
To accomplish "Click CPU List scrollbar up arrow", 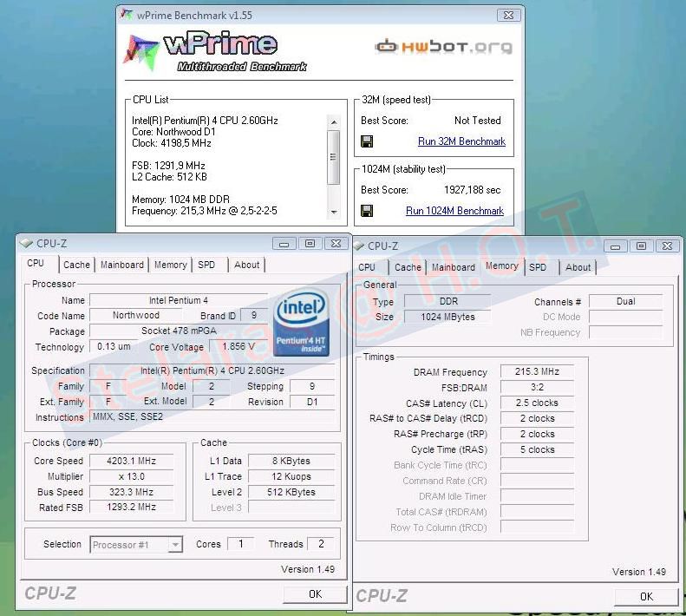I will click(334, 121).
